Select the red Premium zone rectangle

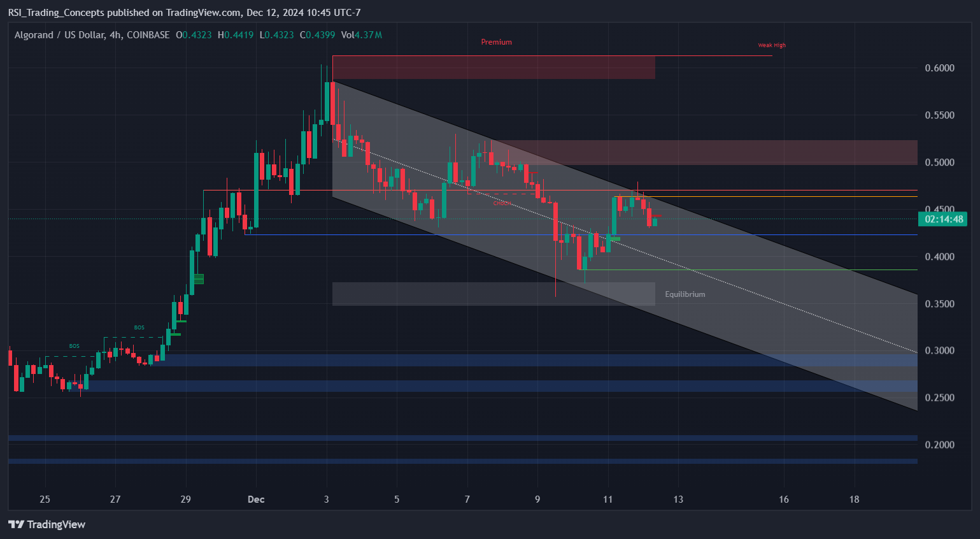494,68
